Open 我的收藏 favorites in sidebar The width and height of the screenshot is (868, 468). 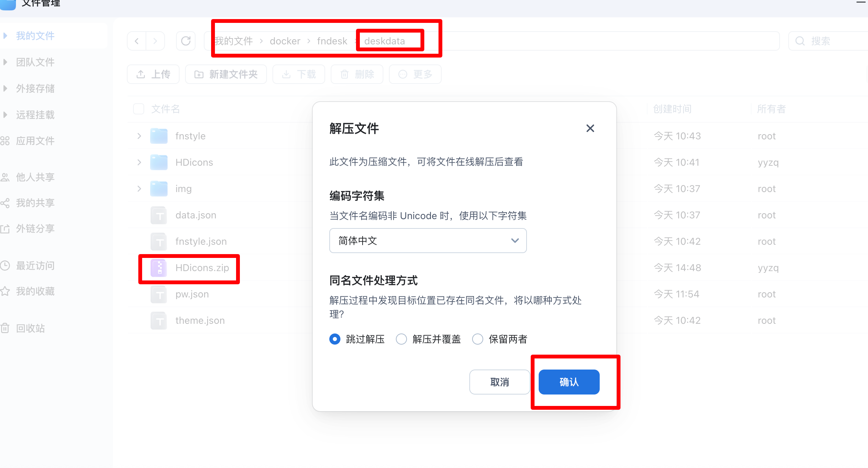point(35,291)
